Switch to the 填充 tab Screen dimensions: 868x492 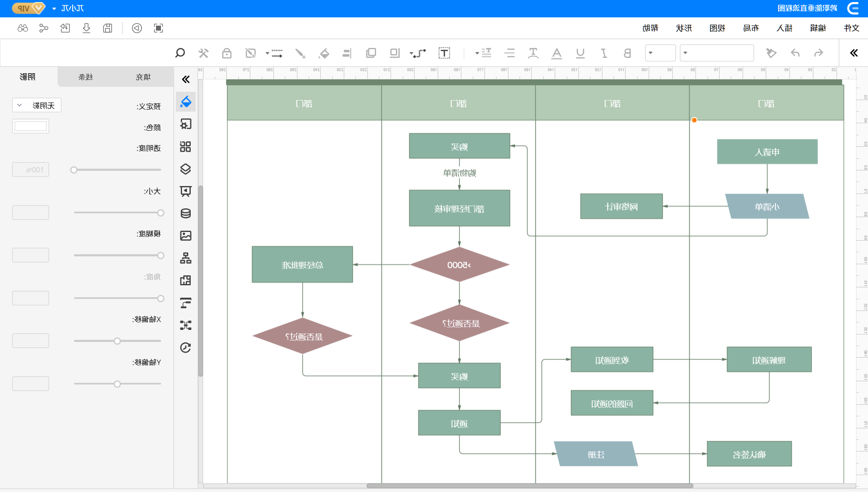(144, 77)
